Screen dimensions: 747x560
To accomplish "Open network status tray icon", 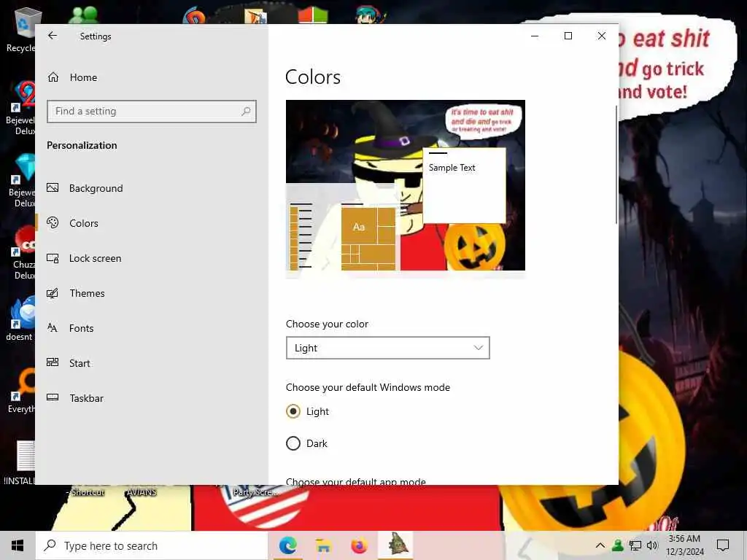I will (x=635, y=545).
